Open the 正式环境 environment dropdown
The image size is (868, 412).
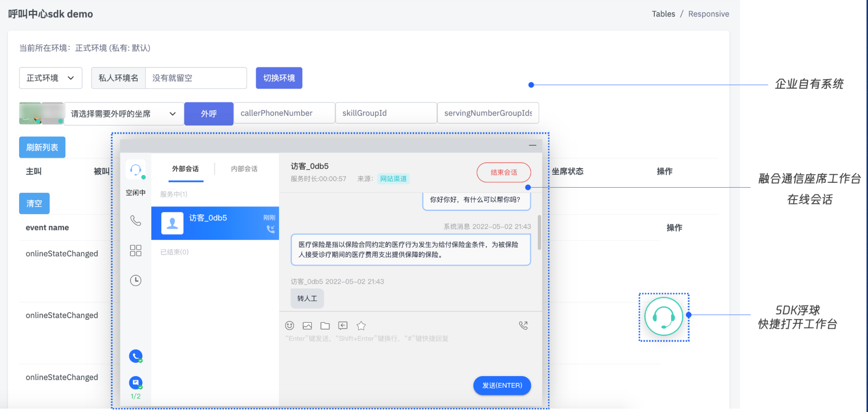51,78
